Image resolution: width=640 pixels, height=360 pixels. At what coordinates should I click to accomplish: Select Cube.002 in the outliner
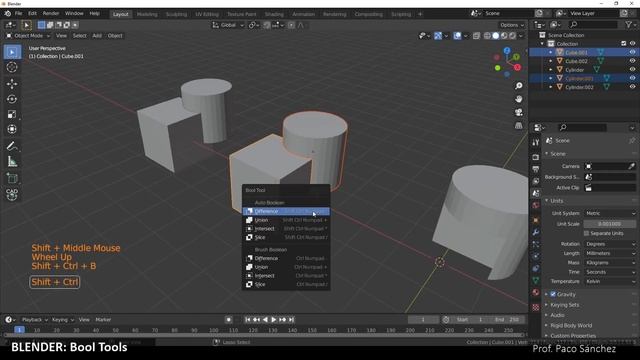tap(576, 61)
